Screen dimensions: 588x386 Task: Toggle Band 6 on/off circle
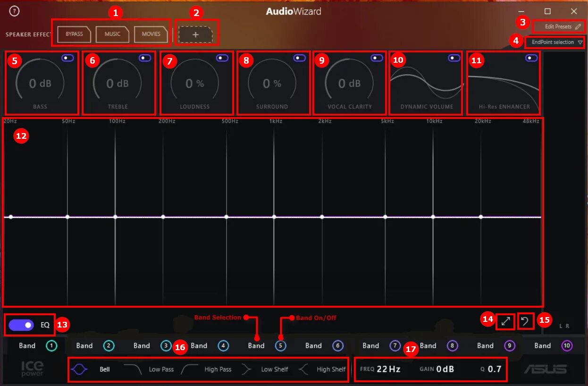point(337,346)
